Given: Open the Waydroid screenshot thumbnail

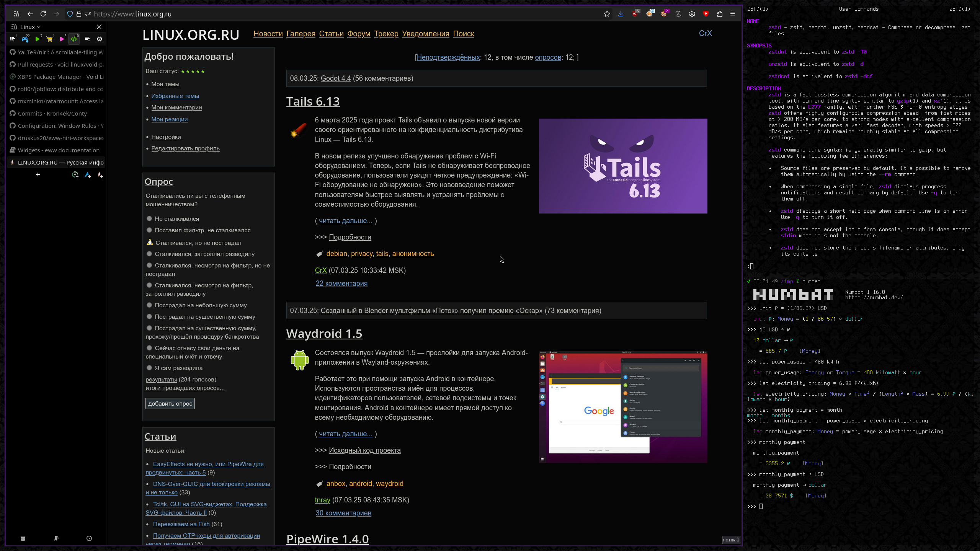Looking at the screenshot, I should point(623,407).
